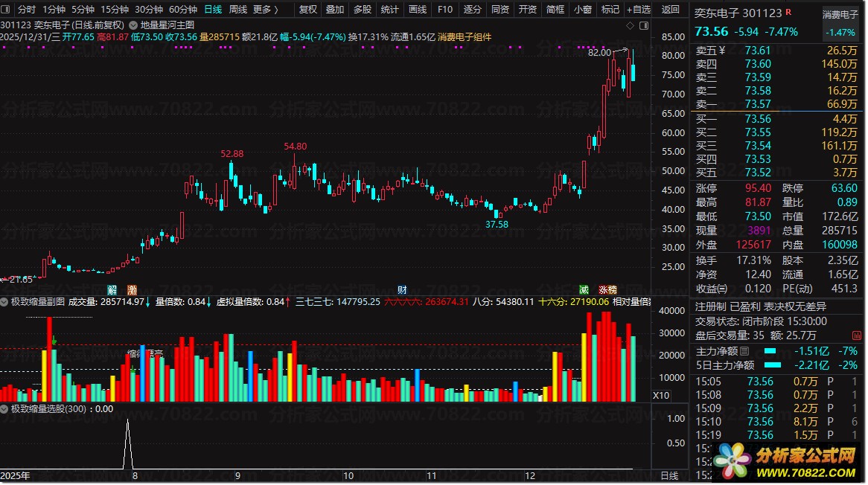Screen dimensions: 868x485
Task: Click the red R margin-trading badge
Action: [x=788, y=12]
